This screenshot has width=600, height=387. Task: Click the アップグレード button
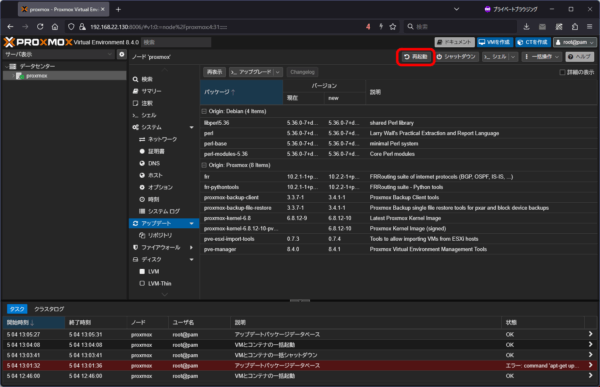coord(251,72)
